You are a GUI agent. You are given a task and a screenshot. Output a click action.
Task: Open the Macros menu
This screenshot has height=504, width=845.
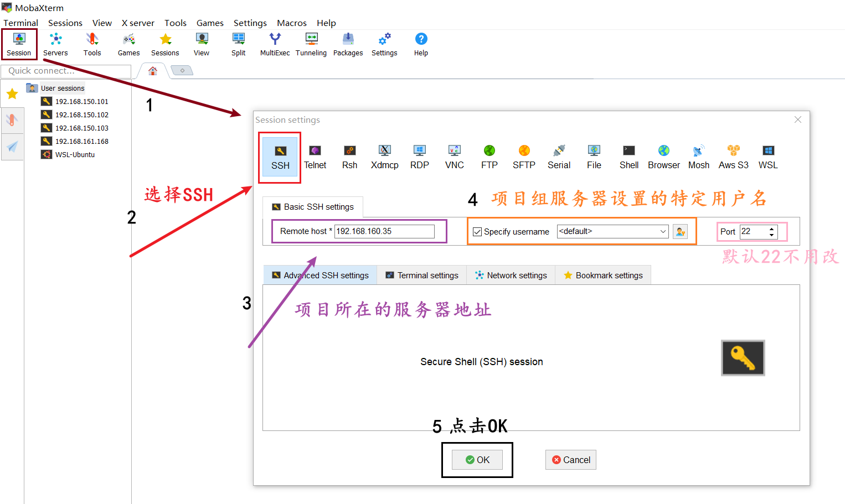point(292,23)
